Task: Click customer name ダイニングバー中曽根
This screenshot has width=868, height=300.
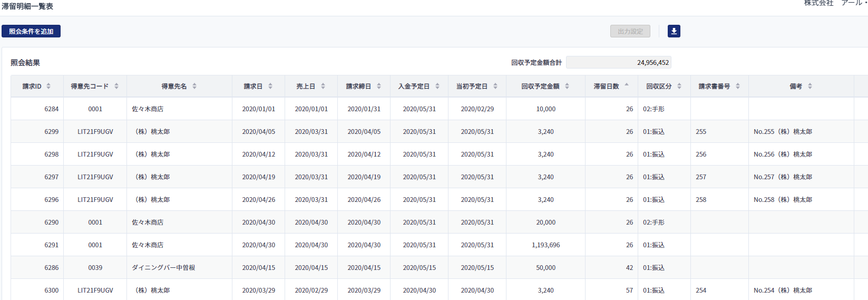Action: (163, 267)
